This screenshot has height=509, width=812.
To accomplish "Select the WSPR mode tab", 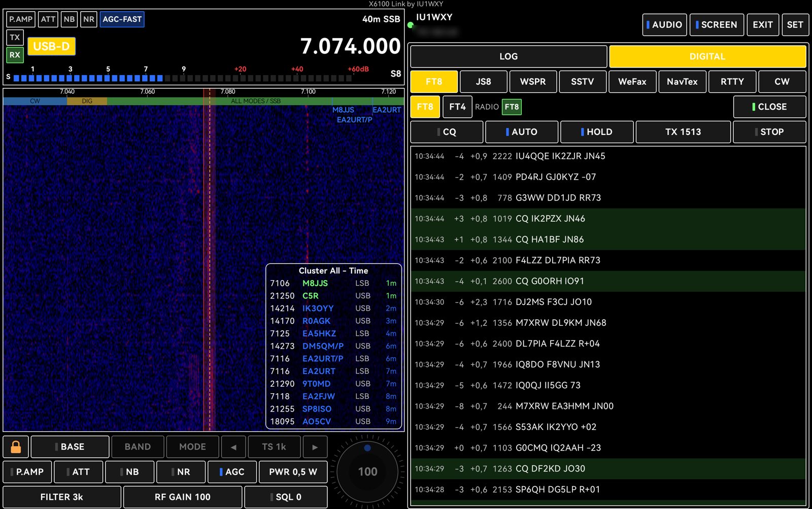I will [533, 81].
